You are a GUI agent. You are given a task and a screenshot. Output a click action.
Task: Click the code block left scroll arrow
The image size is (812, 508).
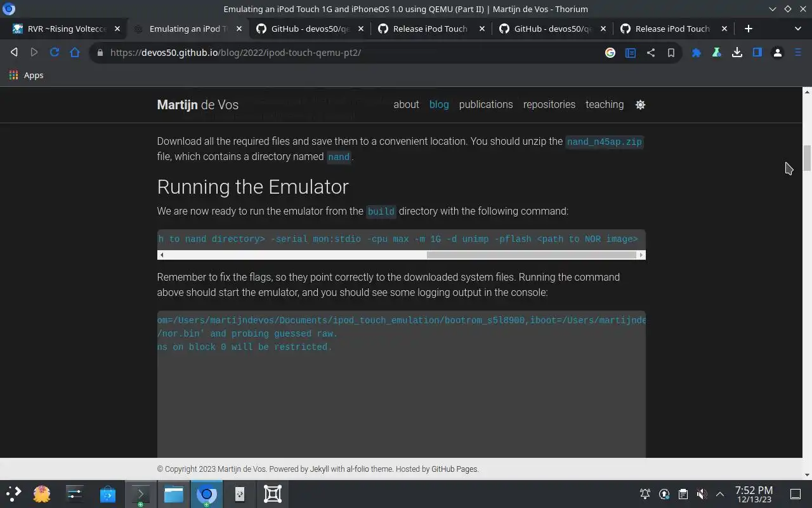click(x=162, y=255)
